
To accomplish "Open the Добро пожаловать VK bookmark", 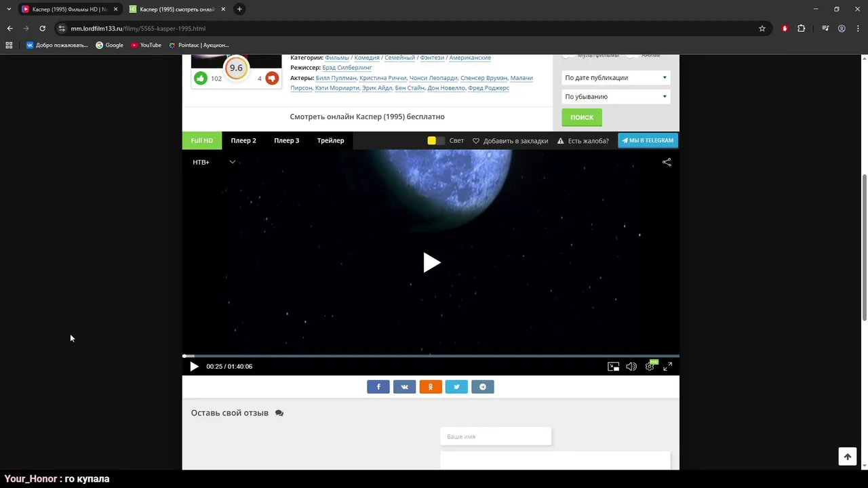I will point(57,45).
